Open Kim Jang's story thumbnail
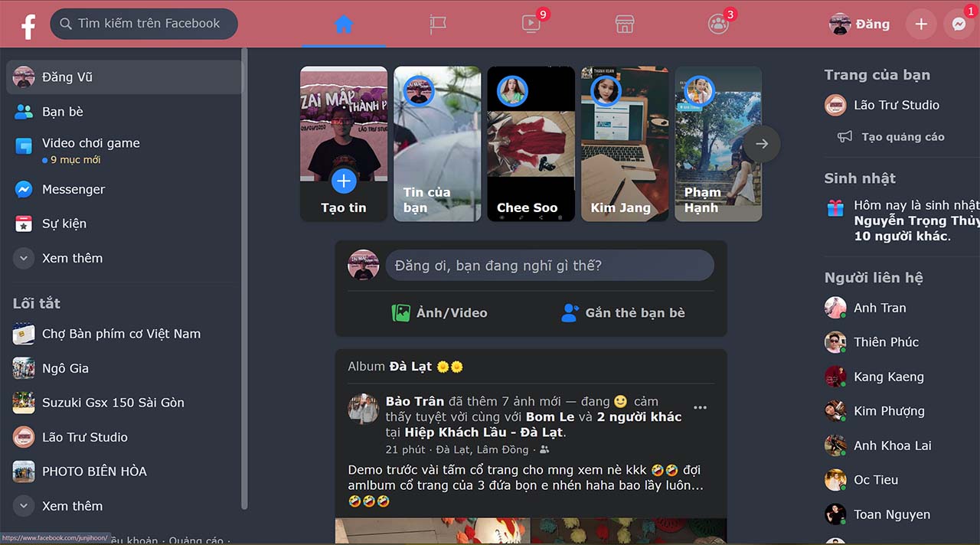The height and width of the screenshot is (545, 980). pyautogui.click(x=625, y=143)
